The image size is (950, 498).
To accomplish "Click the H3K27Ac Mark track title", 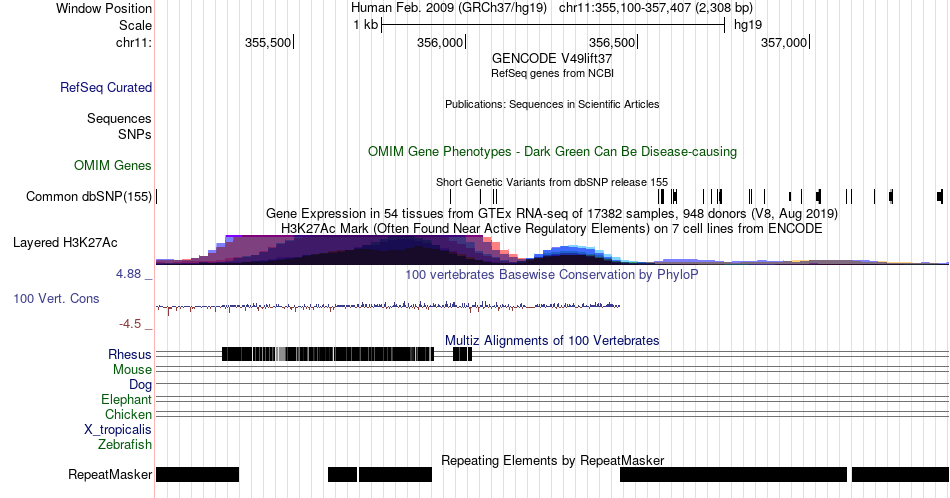I will pos(552,228).
